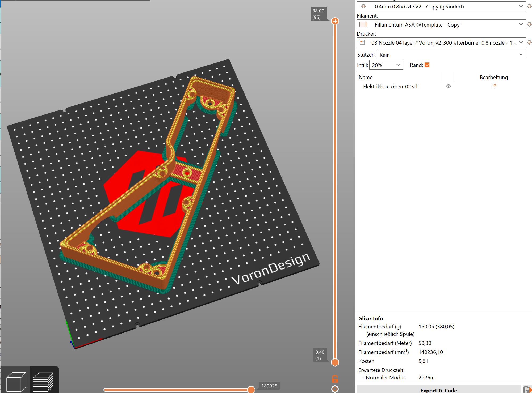Click the edit icon for Elektrikbox_oben_02.stl
This screenshot has height=393, width=532.
(x=494, y=86)
